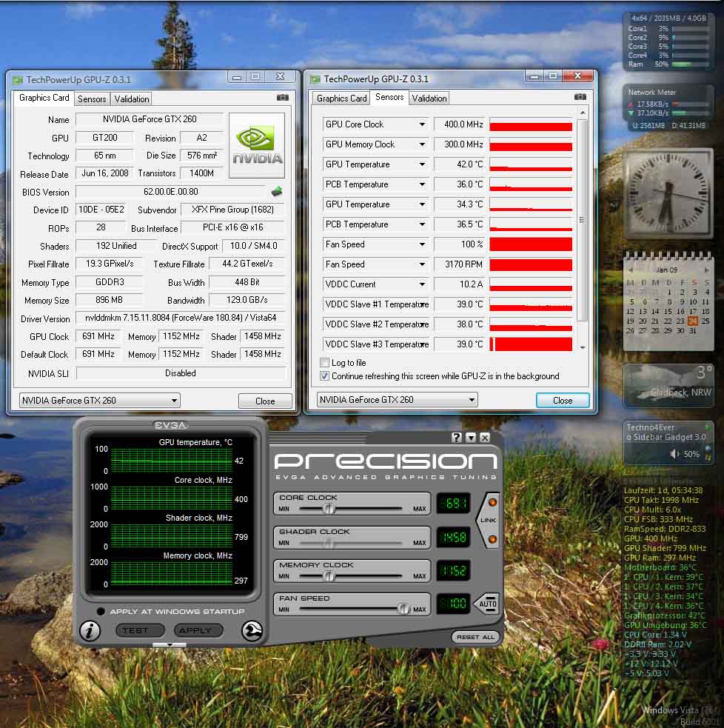The height and width of the screenshot is (728, 724).
Task: Click the GPU-Z title icon in left window
Action: tap(18, 80)
